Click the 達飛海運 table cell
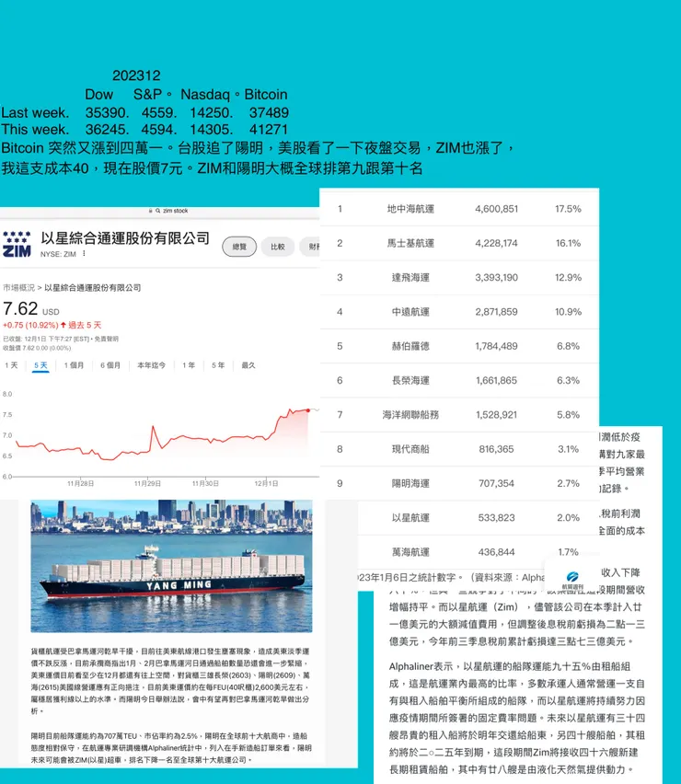The image size is (681, 784). [410, 278]
